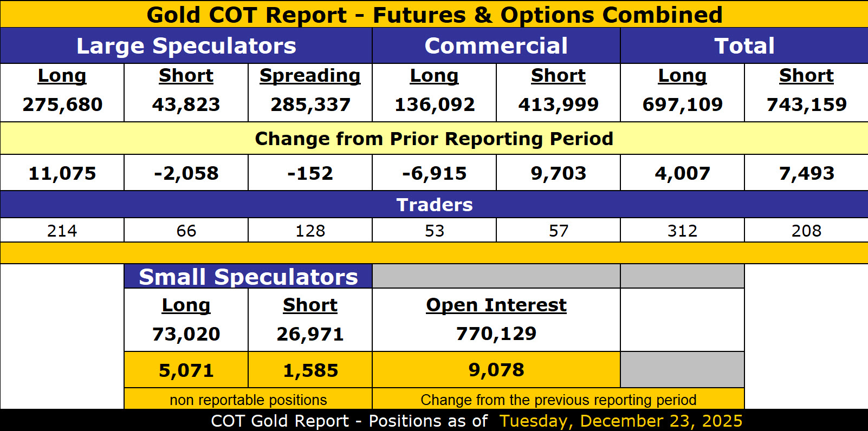Click the Commercial short value 413,999
This screenshot has height=431, width=868.
coord(558,105)
